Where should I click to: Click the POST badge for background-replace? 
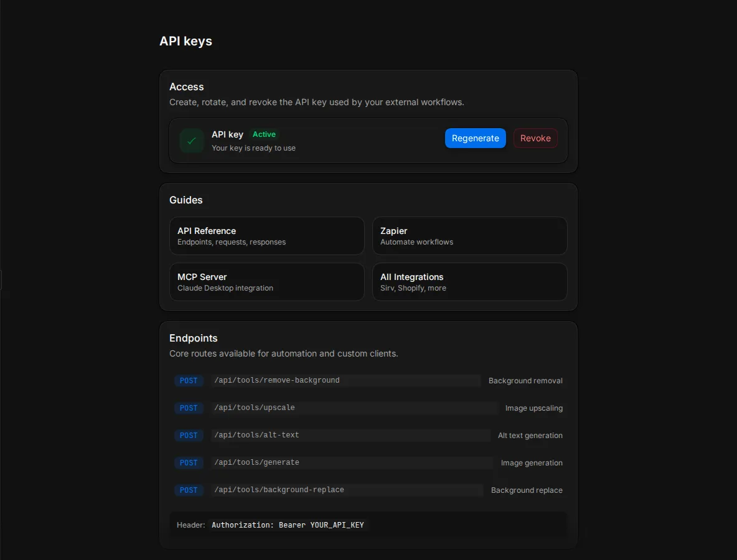[189, 490]
